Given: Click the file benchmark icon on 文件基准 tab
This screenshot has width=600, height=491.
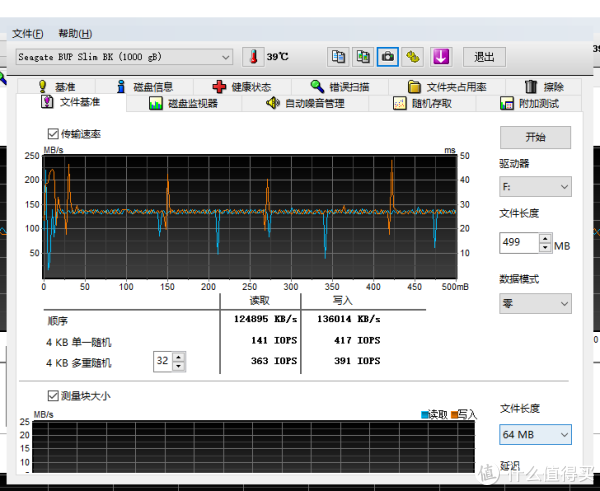Looking at the screenshot, I should tap(47, 102).
